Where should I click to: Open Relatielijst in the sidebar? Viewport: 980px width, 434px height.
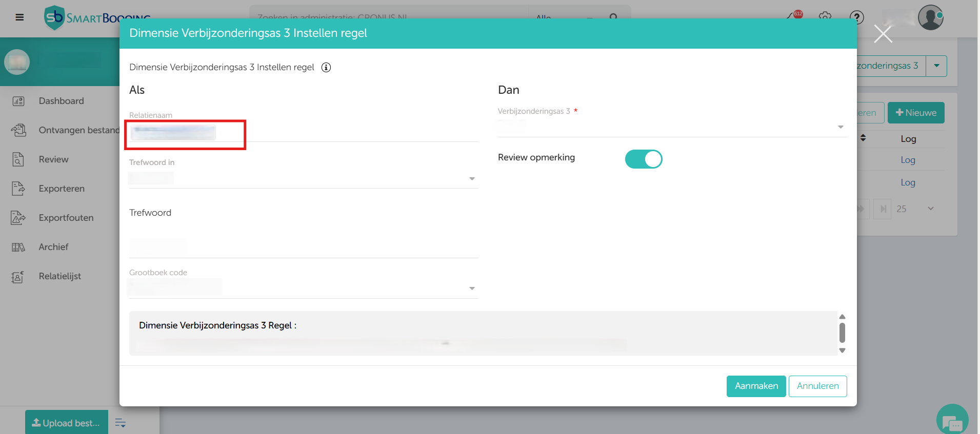[x=59, y=276]
